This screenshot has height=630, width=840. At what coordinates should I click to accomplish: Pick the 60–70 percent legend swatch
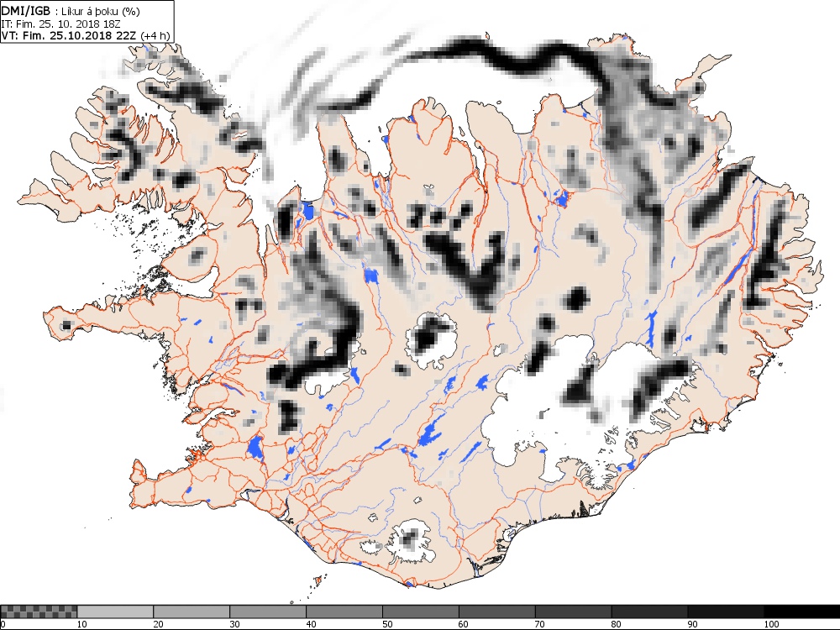497,612
